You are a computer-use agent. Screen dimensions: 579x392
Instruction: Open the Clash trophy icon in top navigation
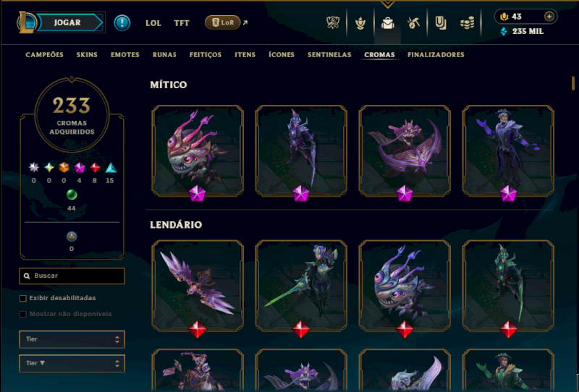pyautogui.click(x=333, y=23)
